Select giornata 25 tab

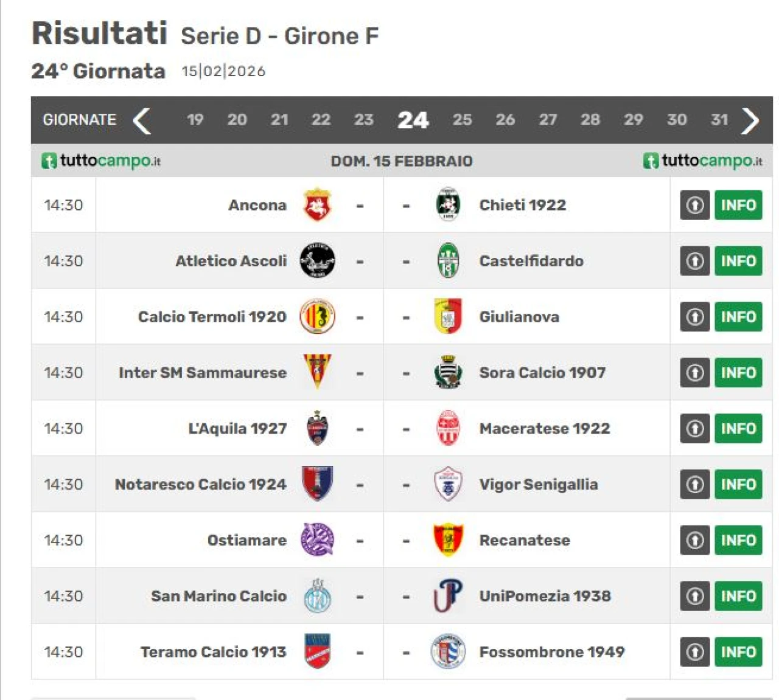coord(462,120)
